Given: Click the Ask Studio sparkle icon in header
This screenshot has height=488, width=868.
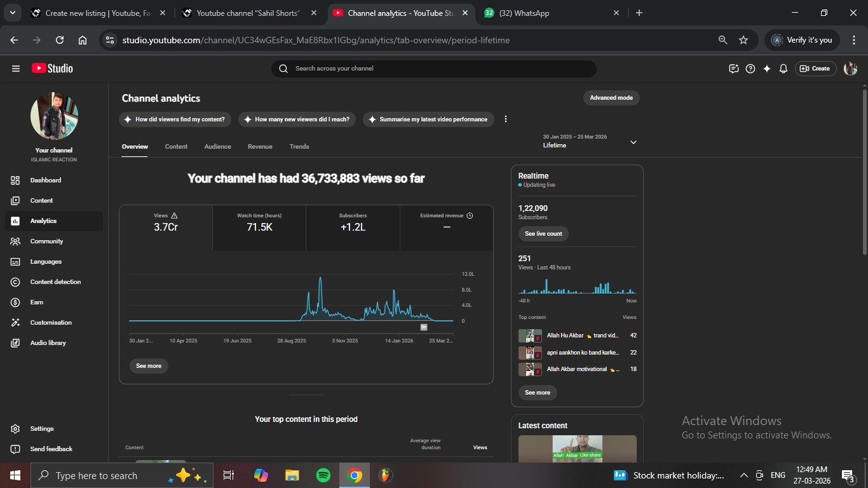Looking at the screenshot, I should tap(767, 69).
